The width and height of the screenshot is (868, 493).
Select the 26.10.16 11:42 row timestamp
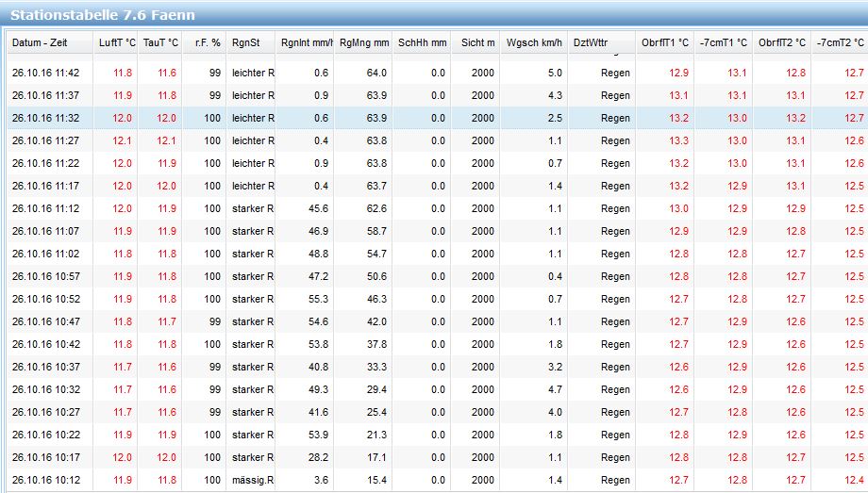click(45, 73)
